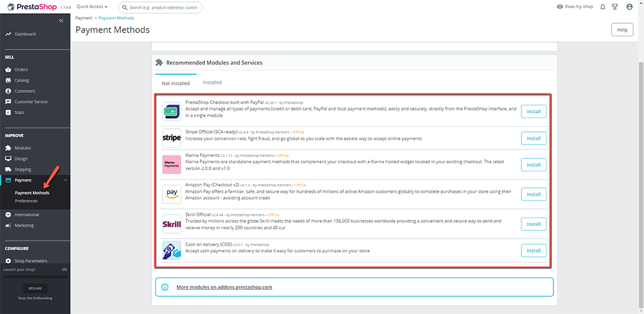Screen dimensions: 644x314
Task: Click the International globe icon
Action: click(8, 215)
